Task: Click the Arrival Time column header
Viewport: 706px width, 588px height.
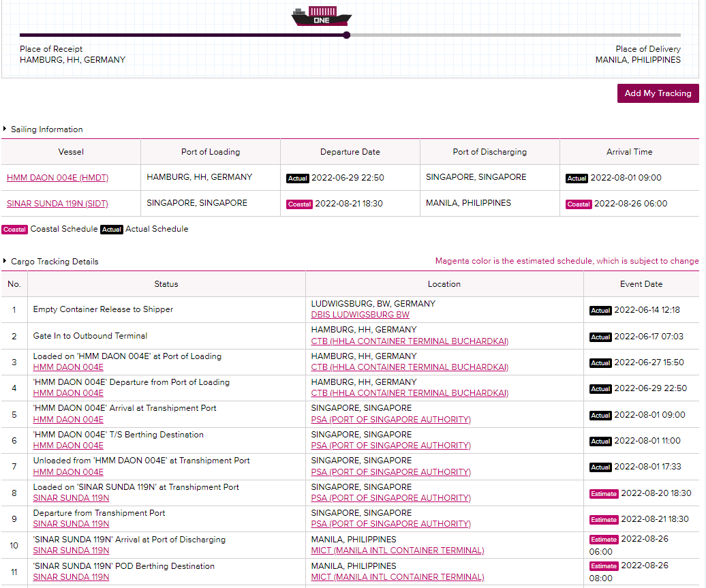Action: 630,152
